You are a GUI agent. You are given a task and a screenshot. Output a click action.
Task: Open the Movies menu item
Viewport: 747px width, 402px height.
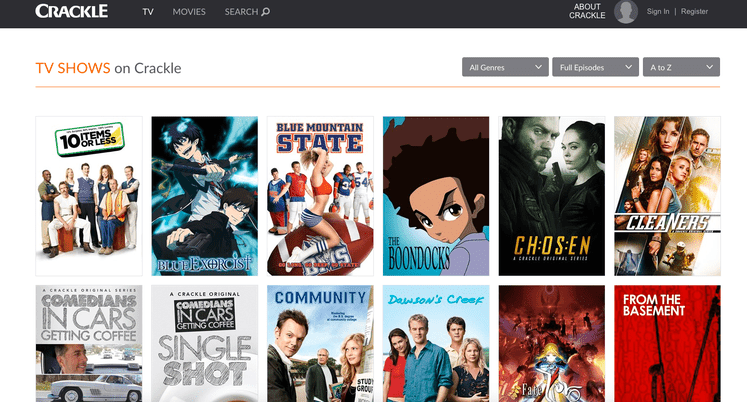[189, 12]
